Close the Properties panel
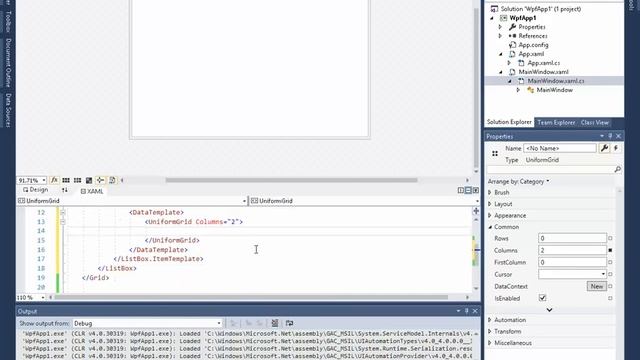The height and width of the screenshot is (360, 640). point(619,136)
